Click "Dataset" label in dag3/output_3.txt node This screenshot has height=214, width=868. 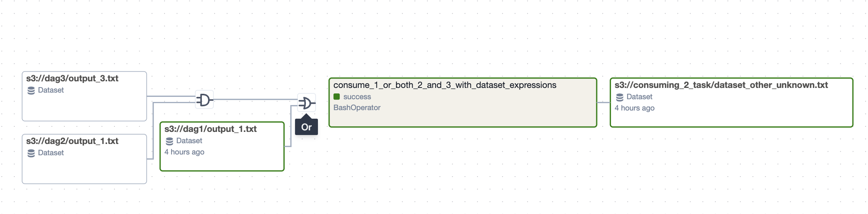pyautogui.click(x=51, y=90)
